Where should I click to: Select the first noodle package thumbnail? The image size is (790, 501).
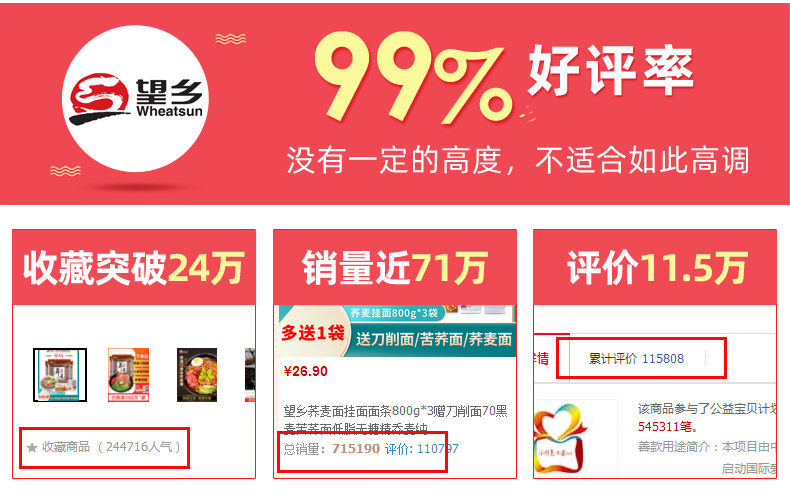60,374
